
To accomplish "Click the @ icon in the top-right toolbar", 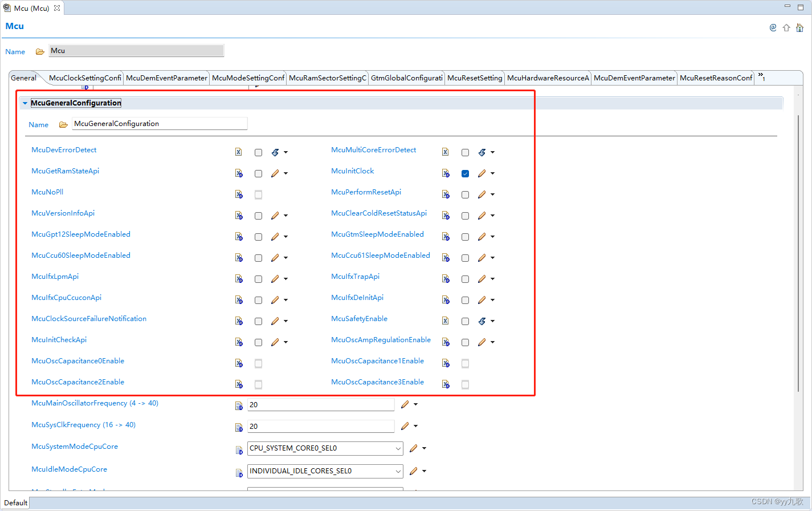I will 773,27.
